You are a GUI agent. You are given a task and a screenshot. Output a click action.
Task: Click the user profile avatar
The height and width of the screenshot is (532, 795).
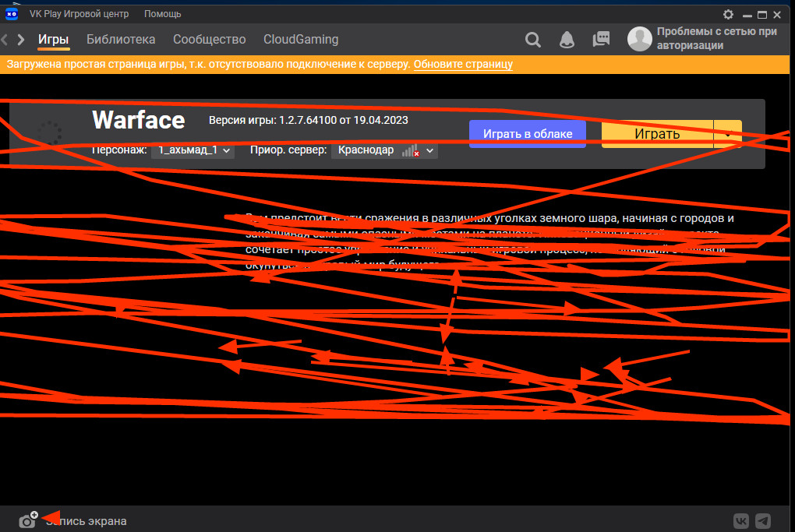tap(640, 39)
